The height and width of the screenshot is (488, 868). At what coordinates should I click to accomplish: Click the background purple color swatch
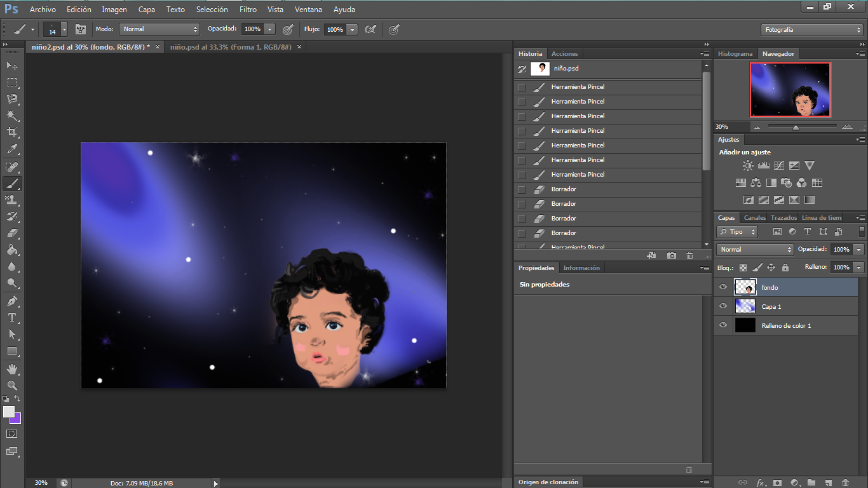click(x=17, y=419)
